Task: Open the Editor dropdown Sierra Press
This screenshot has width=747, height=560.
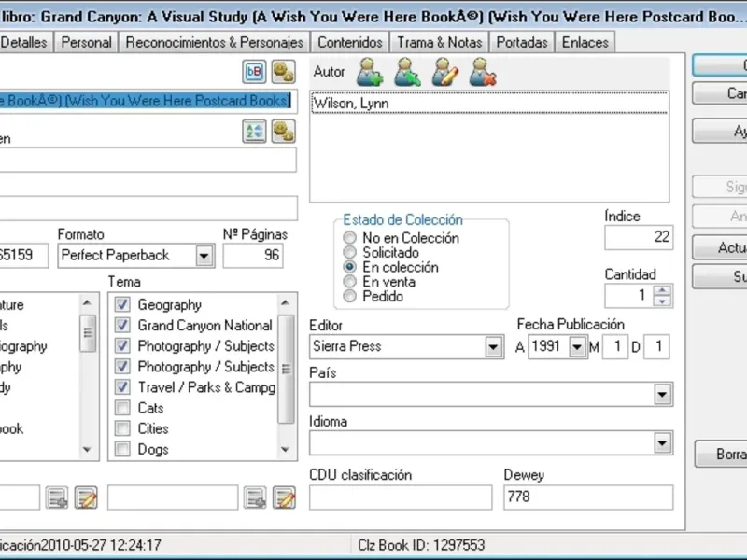Action: pyautogui.click(x=494, y=347)
